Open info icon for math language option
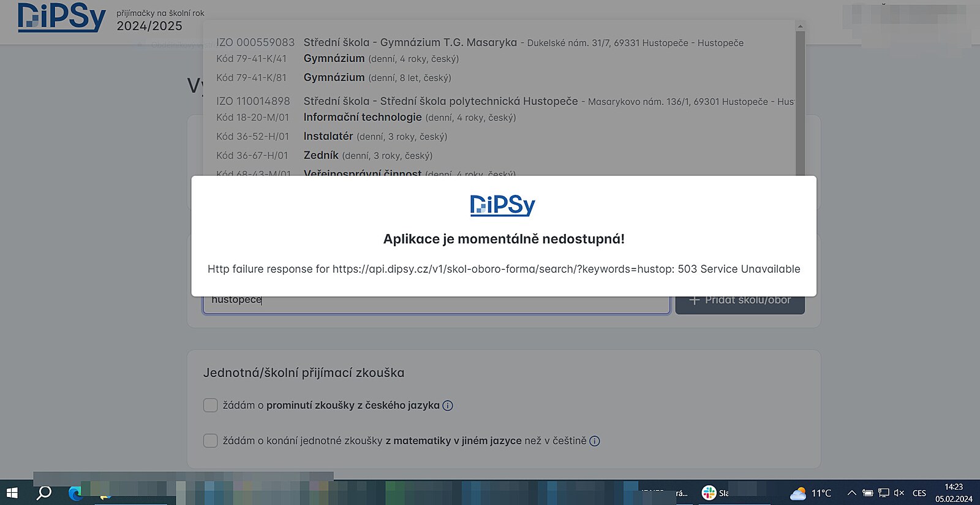The width and height of the screenshot is (980, 505). click(594, 441)
